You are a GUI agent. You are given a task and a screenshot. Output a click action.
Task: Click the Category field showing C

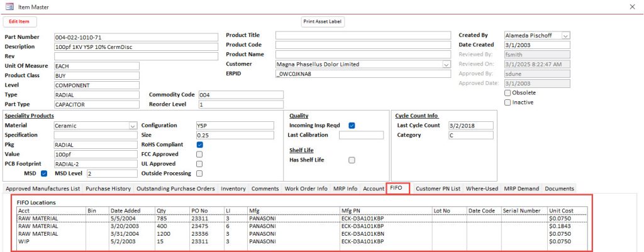(x=470, y=135)
